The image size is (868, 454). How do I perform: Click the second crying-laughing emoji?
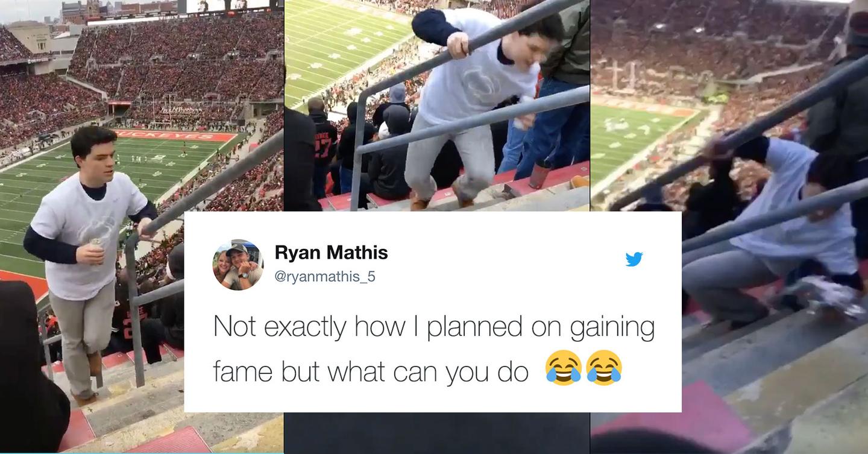click(604, 368)
